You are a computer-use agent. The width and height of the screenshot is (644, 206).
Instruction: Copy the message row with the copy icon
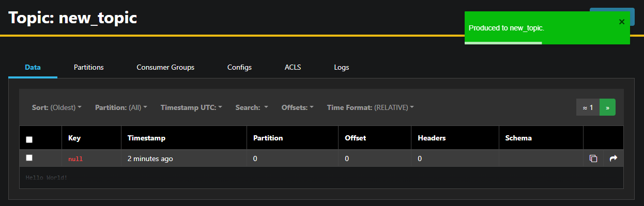pyautogui.click(x=593, y=159)
